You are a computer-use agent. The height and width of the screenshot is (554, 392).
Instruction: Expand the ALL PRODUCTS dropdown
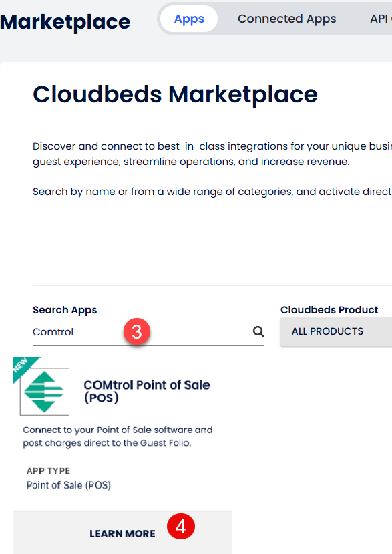tap(336, 331)
